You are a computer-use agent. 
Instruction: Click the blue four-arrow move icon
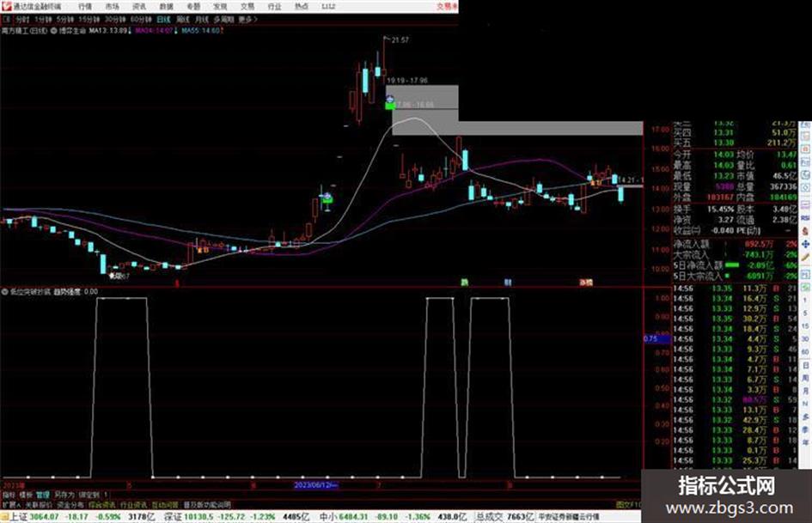805,243
